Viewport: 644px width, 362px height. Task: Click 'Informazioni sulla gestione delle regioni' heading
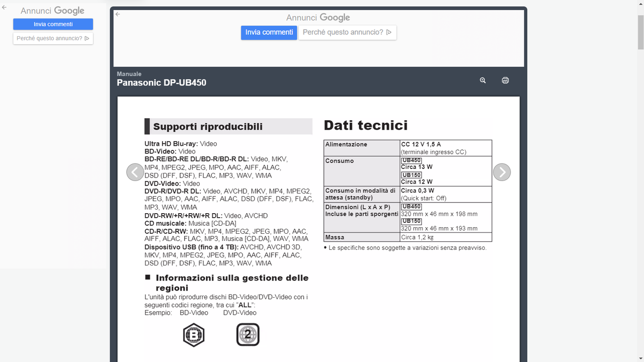point(232,283)
